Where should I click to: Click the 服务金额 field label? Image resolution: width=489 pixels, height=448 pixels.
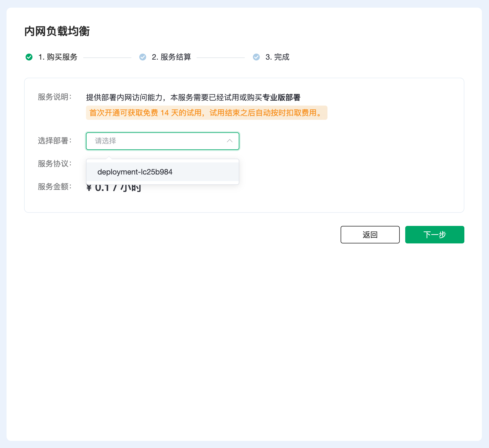tap(54, 187)
